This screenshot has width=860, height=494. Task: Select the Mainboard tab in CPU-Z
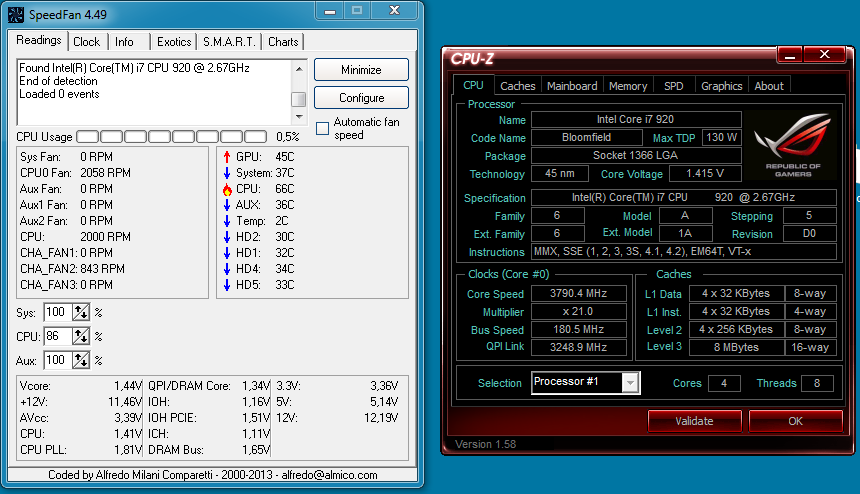click(x=572, y=86)
